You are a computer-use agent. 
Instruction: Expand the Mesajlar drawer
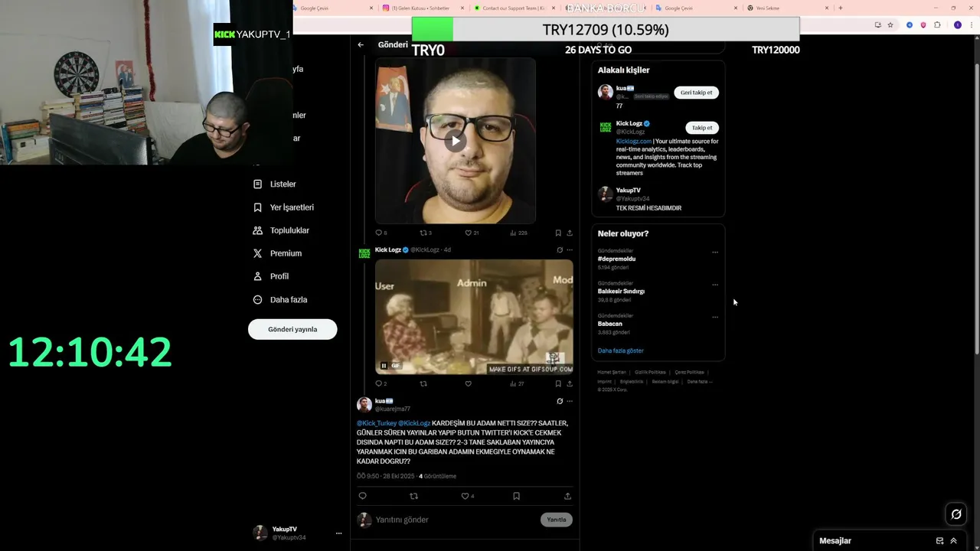point(953,541)
